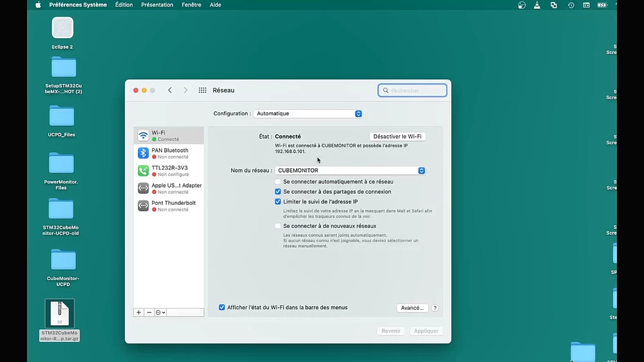The width and height of the screenshot is (644, 362).
Task: Open the Fenêtre menu
Action: [191, 5]
